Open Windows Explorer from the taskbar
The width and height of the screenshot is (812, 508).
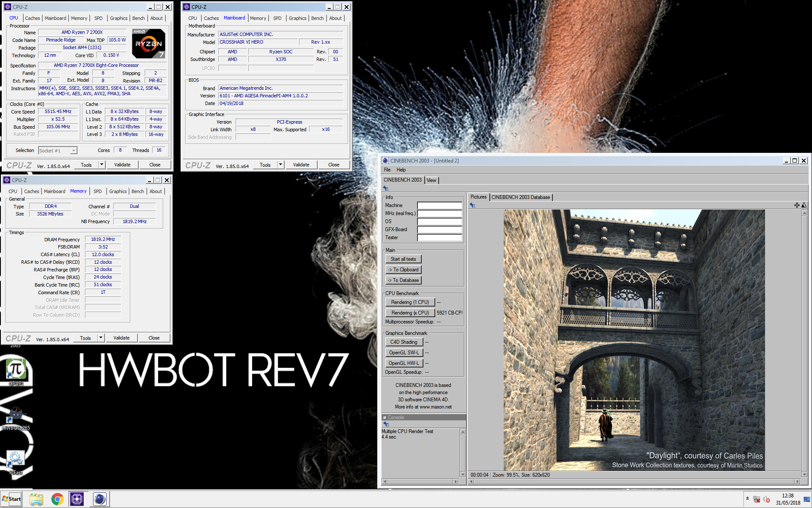coord(36,500)
